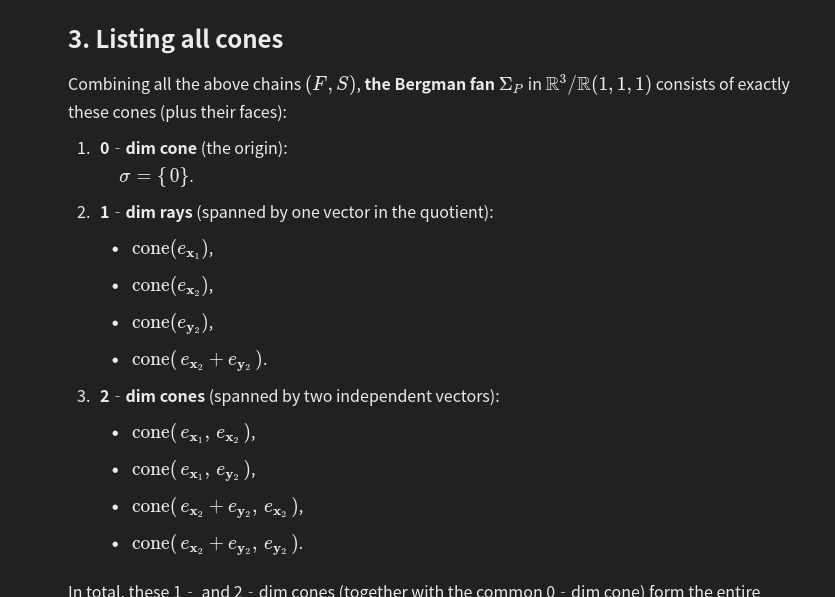This screenshot has width=835, height=597.
Task: Select the "1-dim rays" list label
Action: (x=146, y=212)
